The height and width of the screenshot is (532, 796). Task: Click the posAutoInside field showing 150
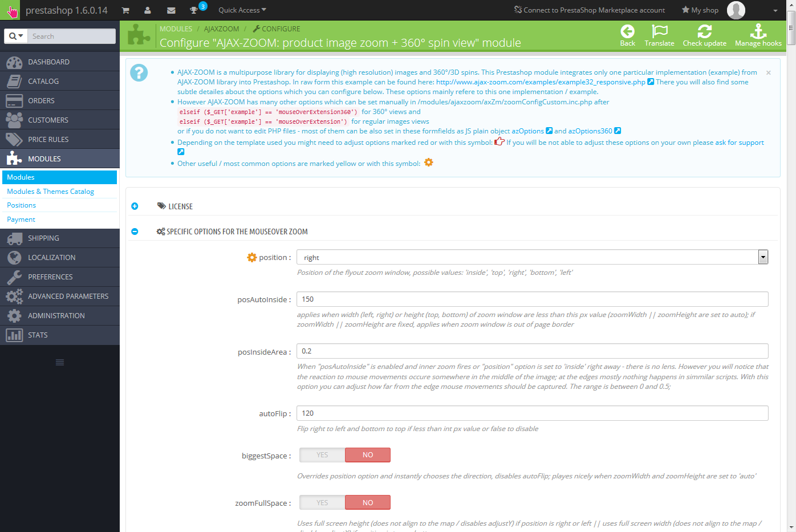(532, 299)
